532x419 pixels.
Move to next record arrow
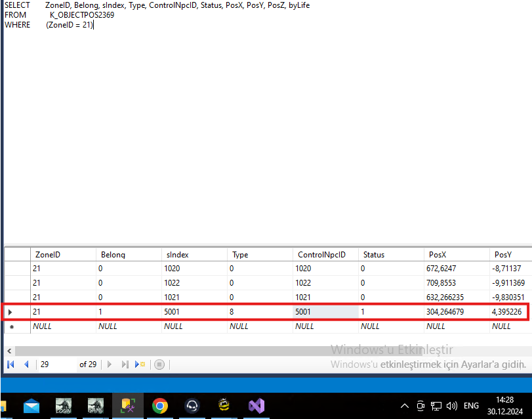coord(110,364)
